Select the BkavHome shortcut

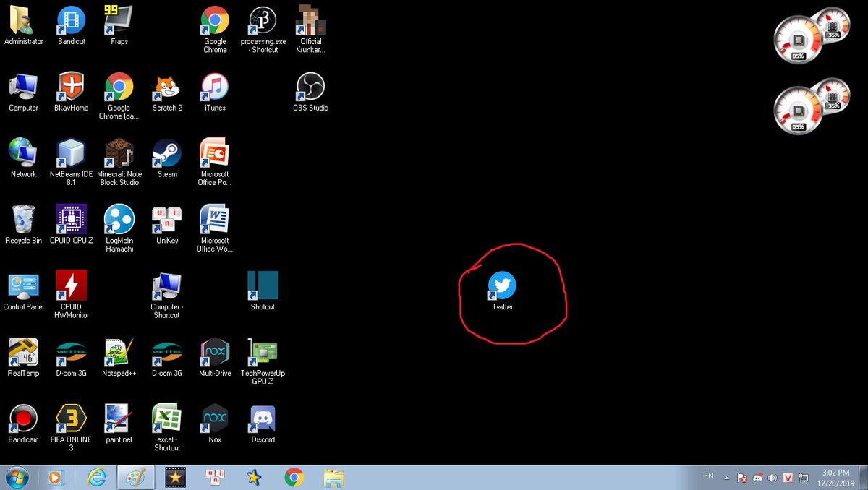click(x=72, y=93)
